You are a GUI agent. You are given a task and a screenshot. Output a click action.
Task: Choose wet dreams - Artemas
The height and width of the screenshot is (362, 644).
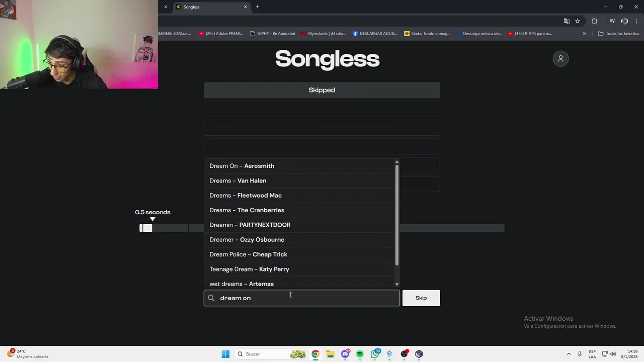tap(300, 283)
